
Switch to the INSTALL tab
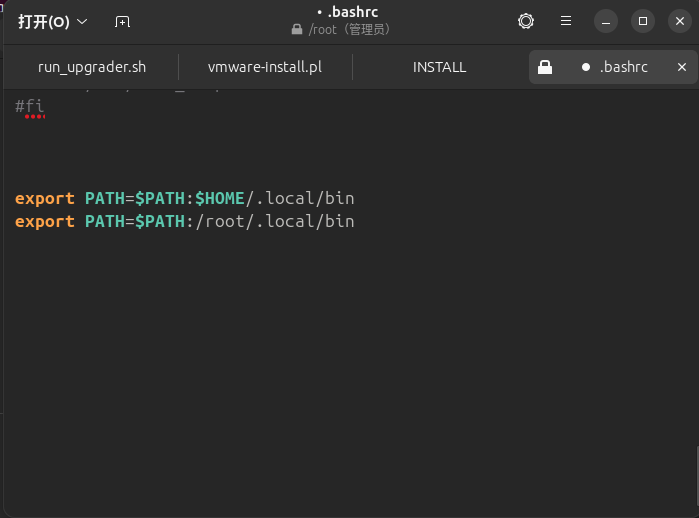tap(440, 67)
